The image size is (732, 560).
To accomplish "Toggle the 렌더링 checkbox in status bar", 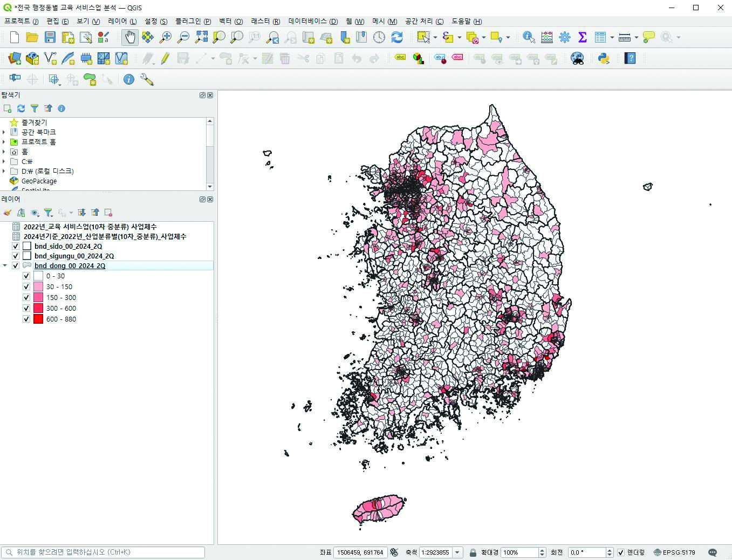I will (x=621, y=552).
